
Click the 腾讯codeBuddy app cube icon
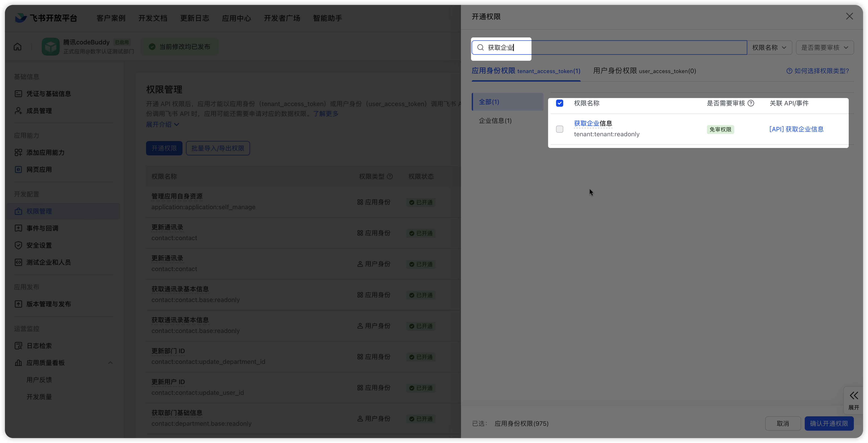50,47
